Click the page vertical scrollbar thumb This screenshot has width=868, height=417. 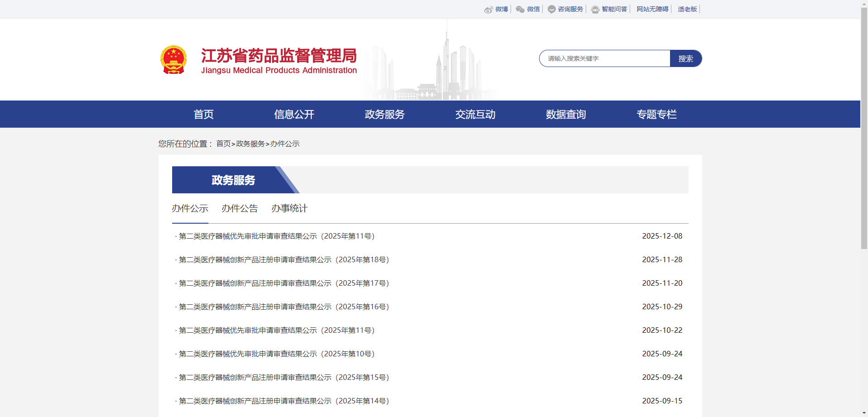(864, 128)
